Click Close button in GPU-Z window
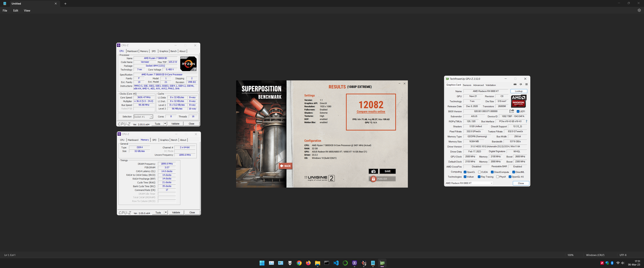 click(521, 183)
